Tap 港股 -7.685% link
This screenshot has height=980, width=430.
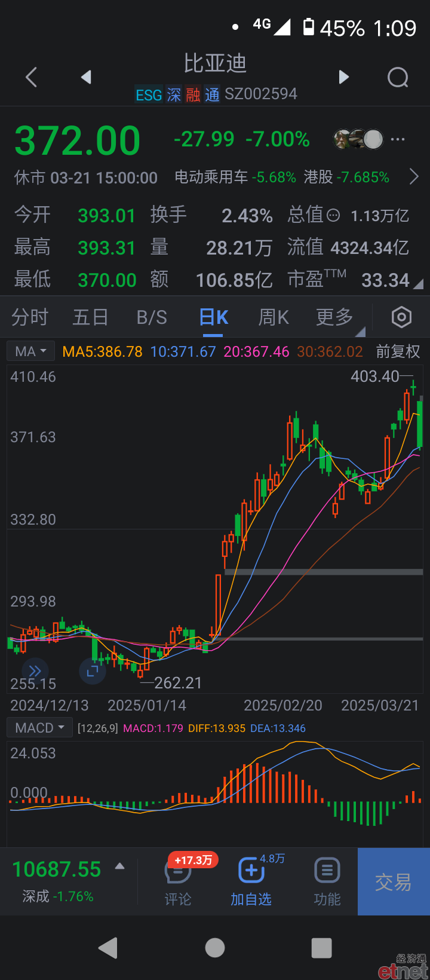(346, 177)
